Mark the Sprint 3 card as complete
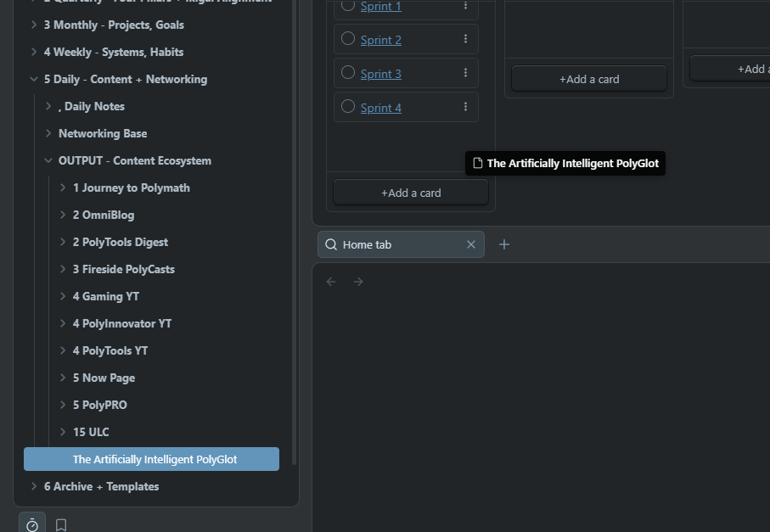 coord(348,72)
